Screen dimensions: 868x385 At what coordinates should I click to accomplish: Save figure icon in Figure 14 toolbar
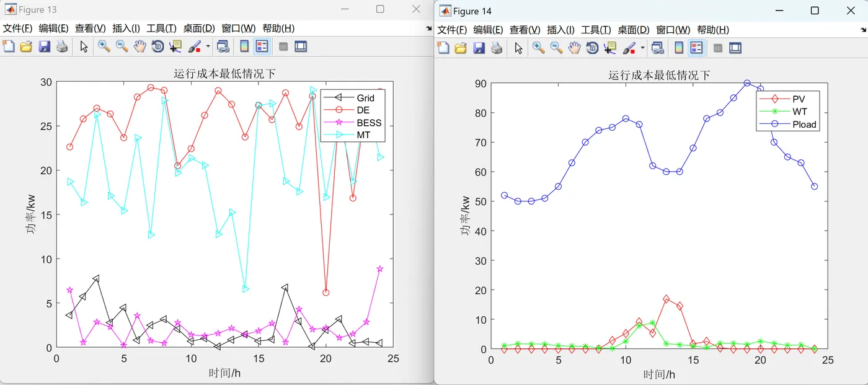tap(479, 48)
